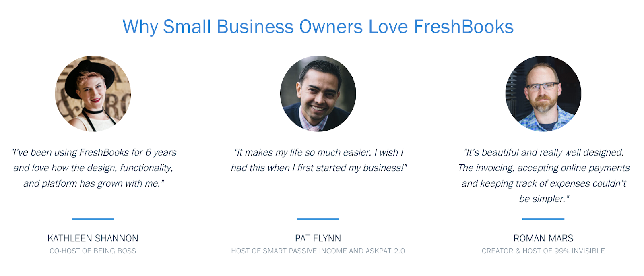Image resolution: width=644 pixels, height=276 pixels.
Task: Click "FreshBooks" in the blue page heading
Action: point(463,27)
